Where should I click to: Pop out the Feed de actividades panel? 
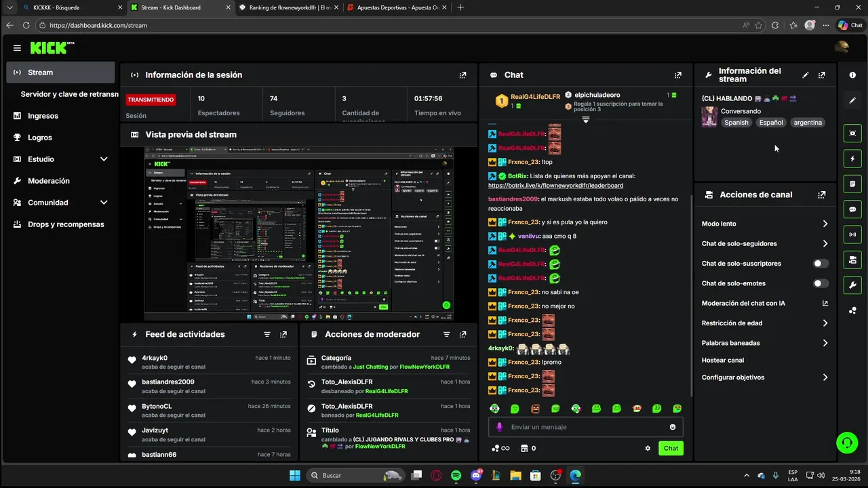click(283, 334)
